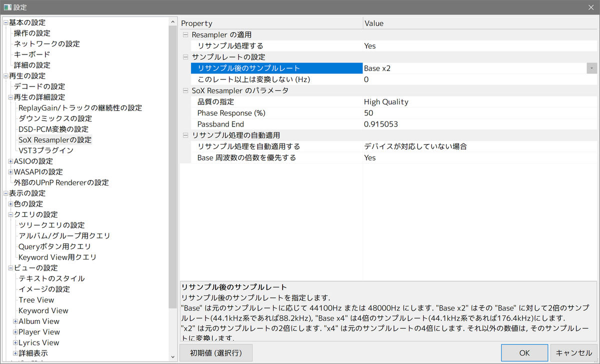Expand the Lyrics View node
600x364 pixels.
pyautogui.click(x=15, y=343)
